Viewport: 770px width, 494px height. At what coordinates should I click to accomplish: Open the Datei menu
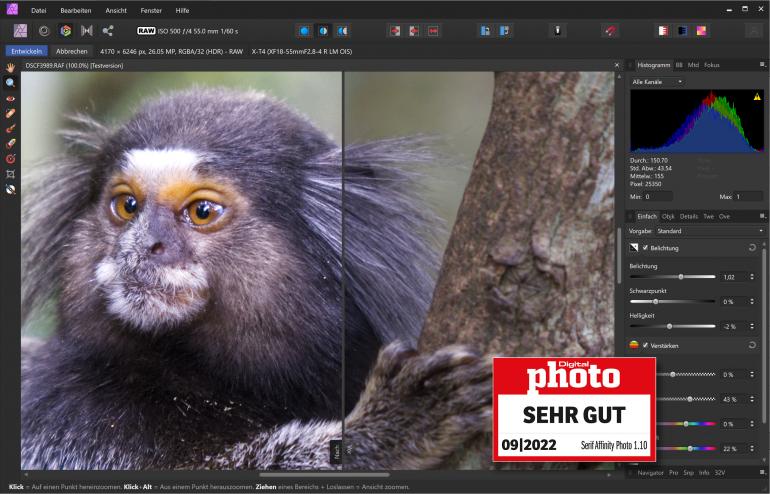tap(38, 10)
